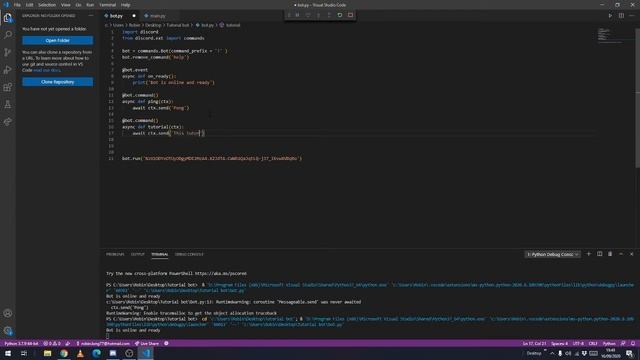This screenshot has width=640, height=360.
Task: Click the editor vertical scrollbar
Action: click(x=638, y=98)
